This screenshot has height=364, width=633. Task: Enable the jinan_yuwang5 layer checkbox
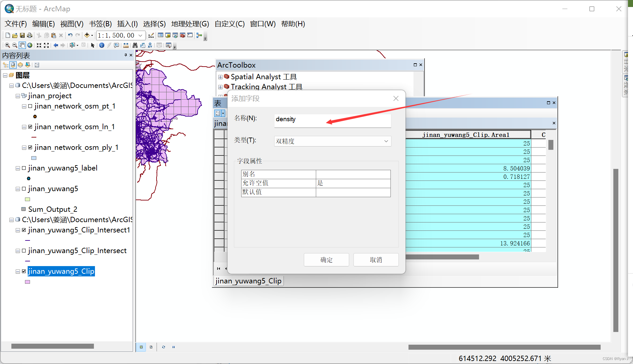coord(24,189)
